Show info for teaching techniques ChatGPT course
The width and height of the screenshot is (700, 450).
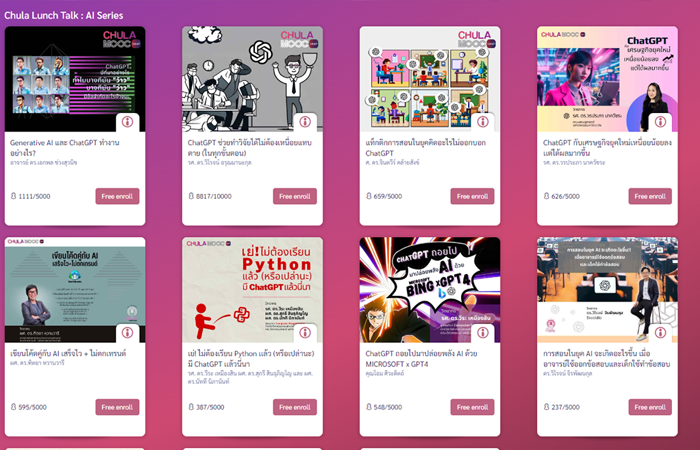tap(483, 122)
